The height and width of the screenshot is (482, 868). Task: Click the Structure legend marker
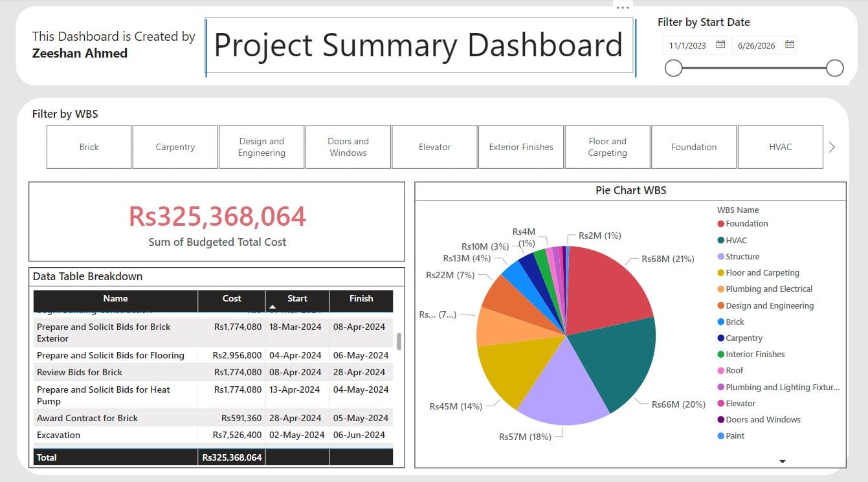720,257
